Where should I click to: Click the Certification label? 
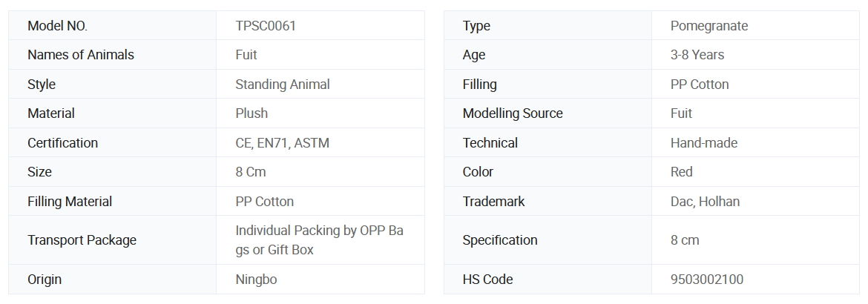coord(62,143)
